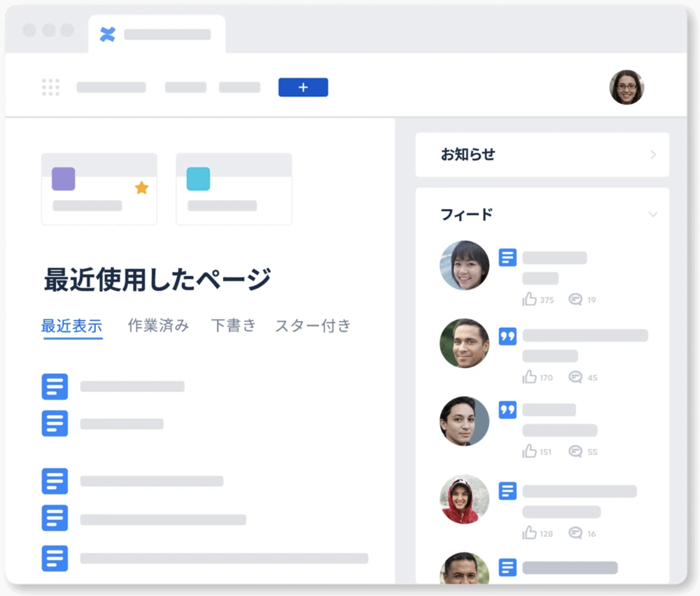This screenshot has width=700, height=596.
Task: Open comments on the post with 45 comments
Action: (576, 377)
